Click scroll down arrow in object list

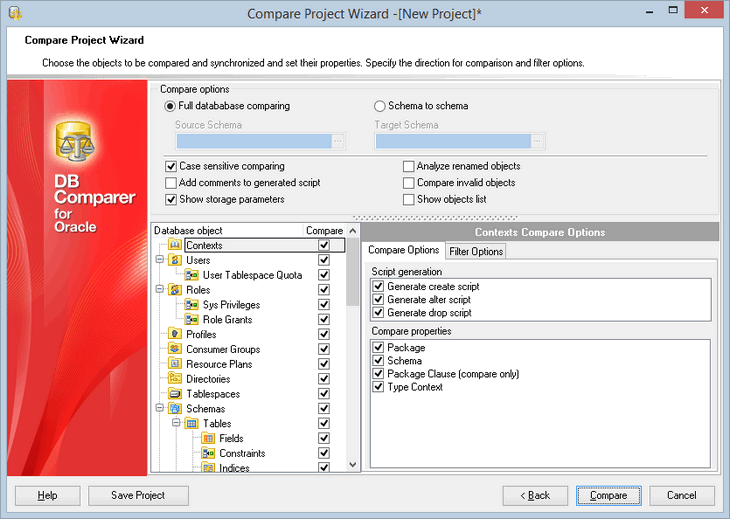(x=353, y=465)
